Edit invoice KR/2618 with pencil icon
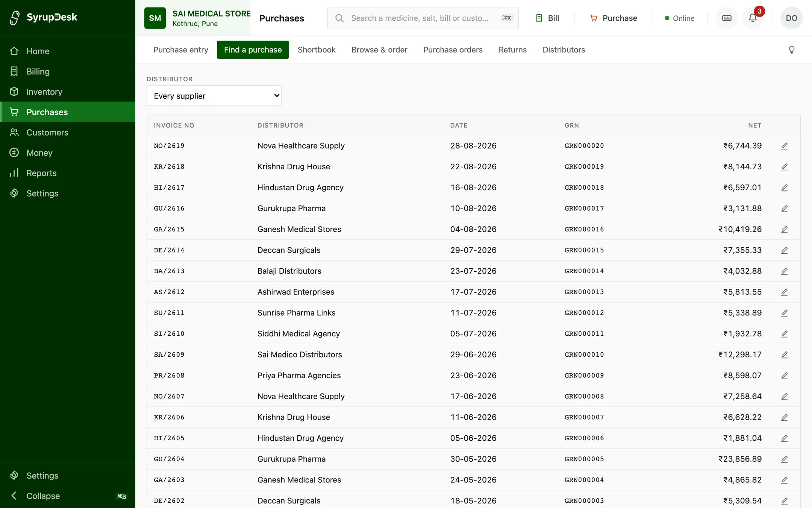The height and width of the screenshot is (508, 812). 784,167
